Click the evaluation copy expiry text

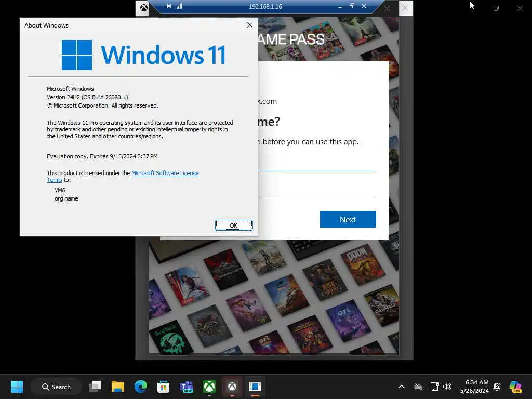click(102, 156)
